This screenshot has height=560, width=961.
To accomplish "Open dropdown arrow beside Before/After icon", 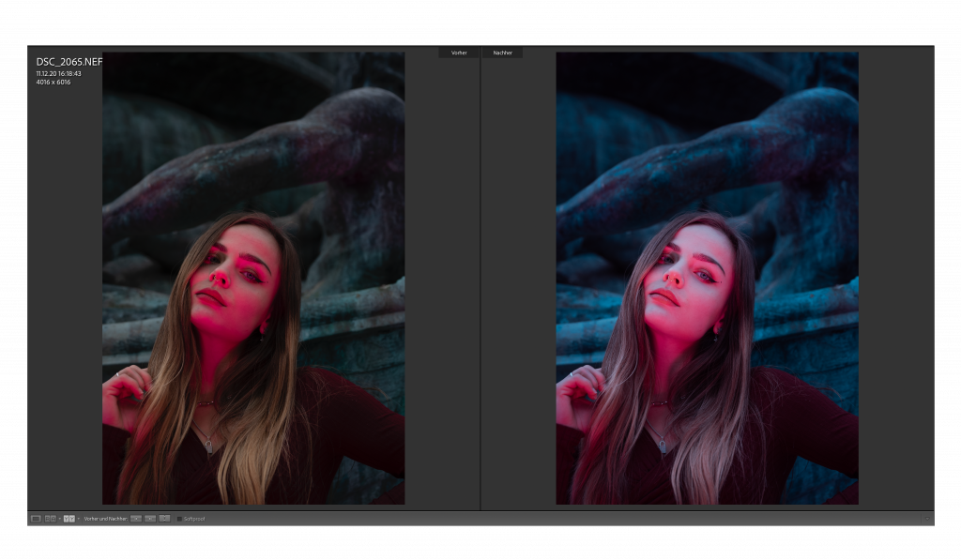I will coord(78,519).
